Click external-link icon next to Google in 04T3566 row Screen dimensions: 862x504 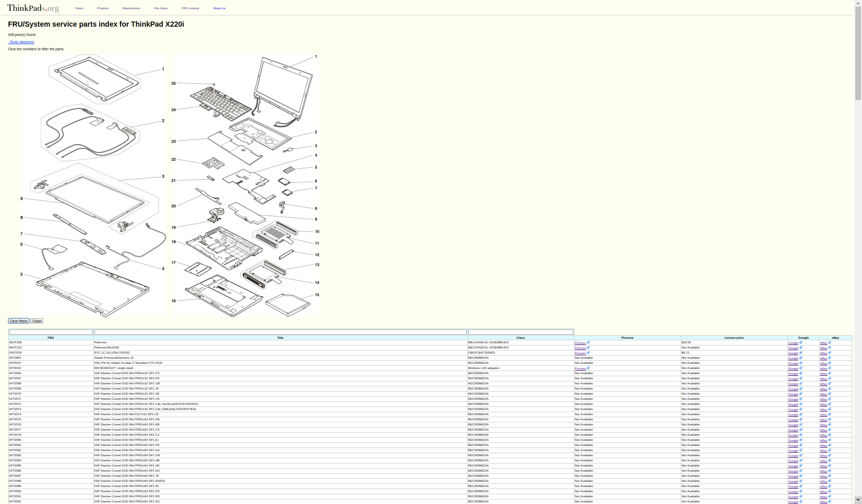pyautogui.click(x=801, y=373)
